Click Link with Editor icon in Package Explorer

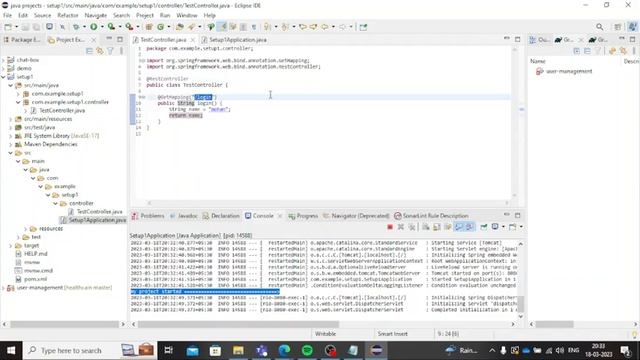[x=100, y=51]
